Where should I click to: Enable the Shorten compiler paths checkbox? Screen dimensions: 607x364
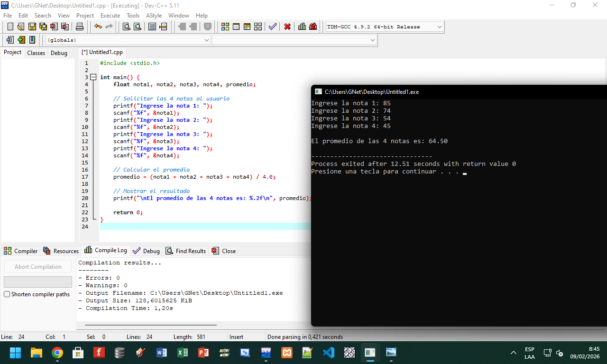(x=7, y=294)
